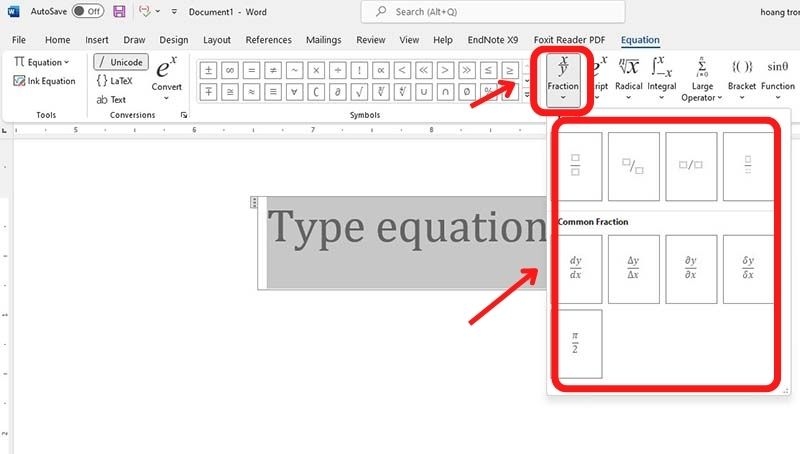The height and width of the screenshot is (454, 800).
Task: Toggle the AutoSave switch
Action: [88, 11]
